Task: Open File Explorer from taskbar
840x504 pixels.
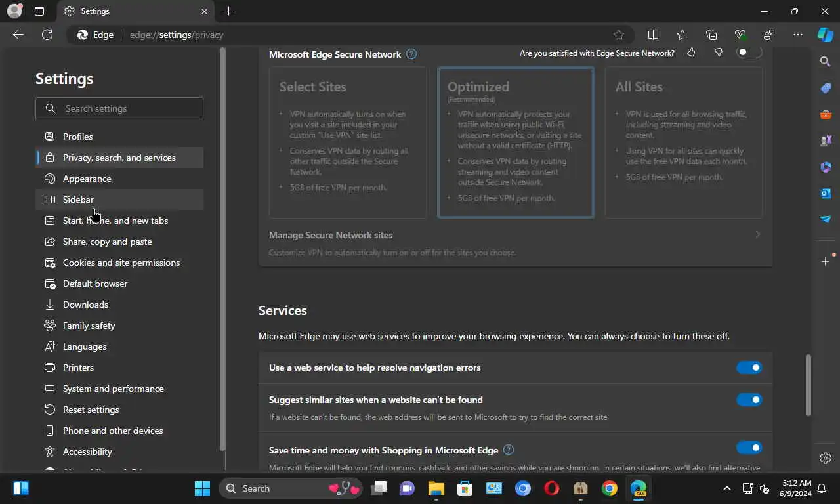Action: click(x=436, y=488)
